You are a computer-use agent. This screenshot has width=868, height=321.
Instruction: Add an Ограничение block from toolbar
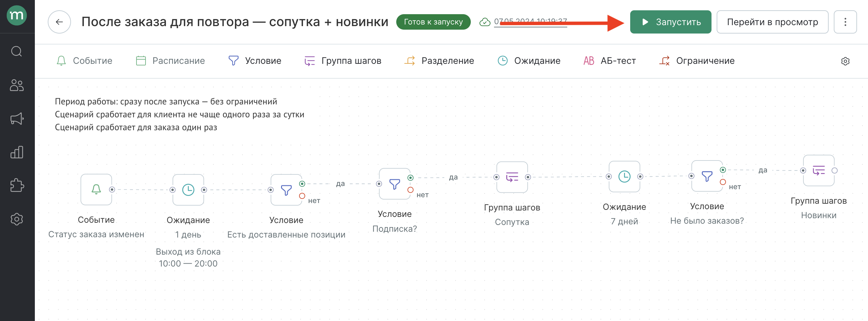pos(697,61)
